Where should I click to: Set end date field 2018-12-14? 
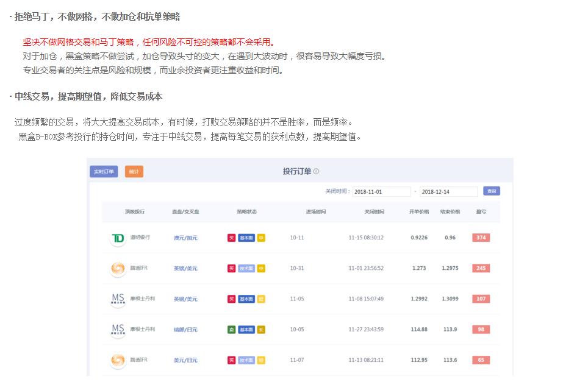[448, 191]
